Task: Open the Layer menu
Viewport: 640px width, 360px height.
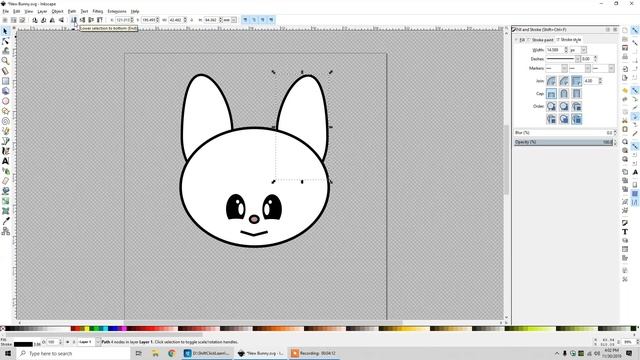Action: pos(42,11)
